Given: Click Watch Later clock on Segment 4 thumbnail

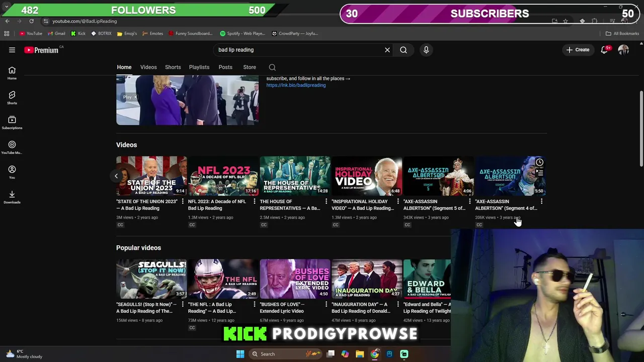Looking at the screenshot, I should pyautogui.click(x=539, y=162).
